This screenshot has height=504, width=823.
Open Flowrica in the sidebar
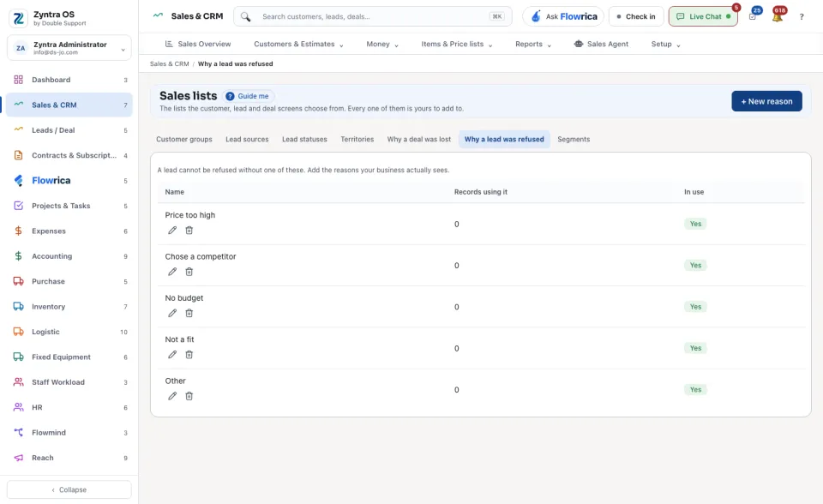tap(69, 181)
